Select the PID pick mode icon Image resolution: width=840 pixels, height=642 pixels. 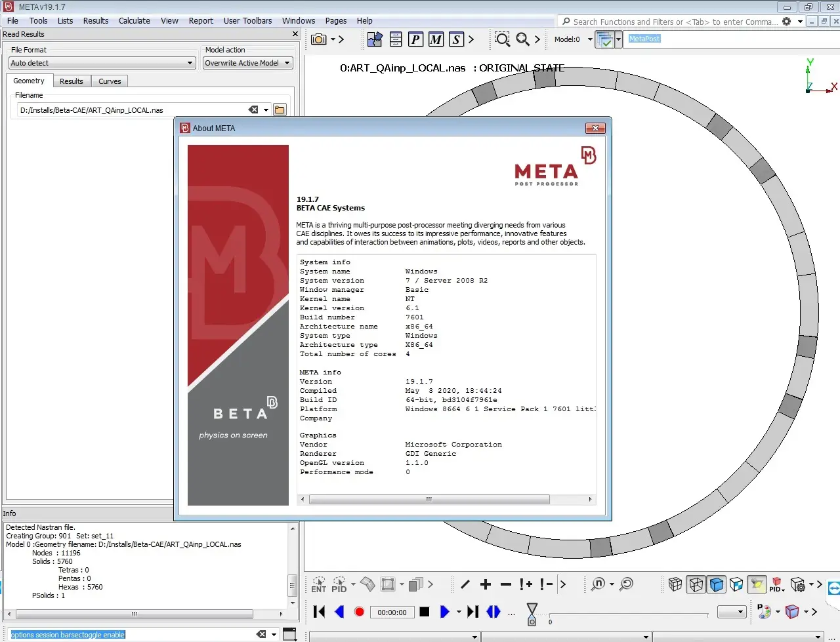[339, 584]
